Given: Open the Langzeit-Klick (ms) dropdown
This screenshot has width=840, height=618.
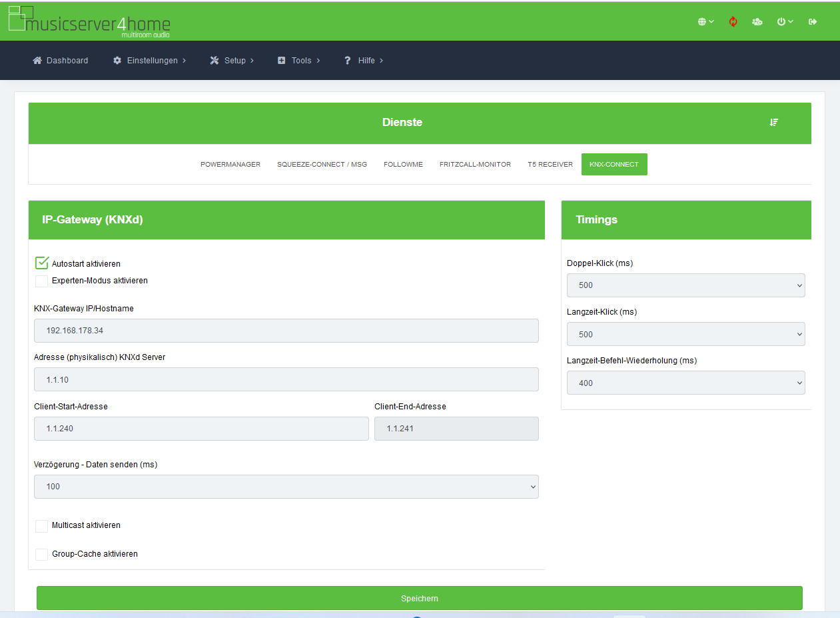Looking at the screenshot, I should pyautogui.click(x=686, y=334).
